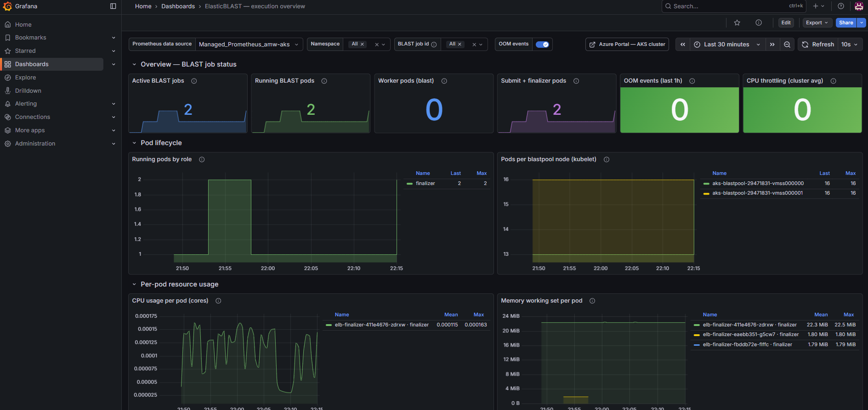Click the Share button
Screen dimensions: 868x410
(846, 22)
